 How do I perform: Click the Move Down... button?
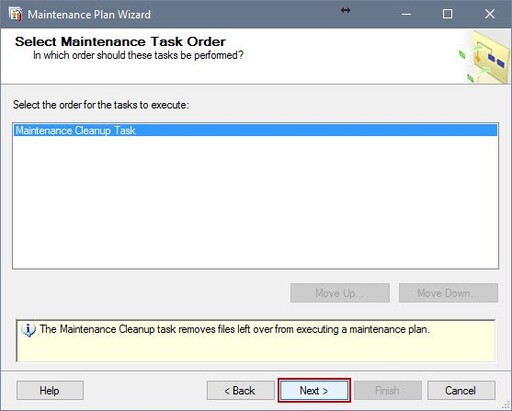click(448, 293)
